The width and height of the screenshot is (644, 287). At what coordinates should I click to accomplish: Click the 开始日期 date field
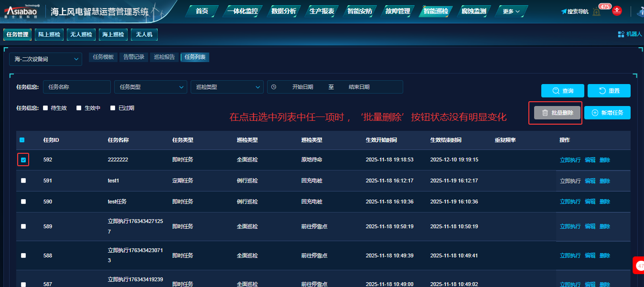pyautogui.click(x=302, y=87)
